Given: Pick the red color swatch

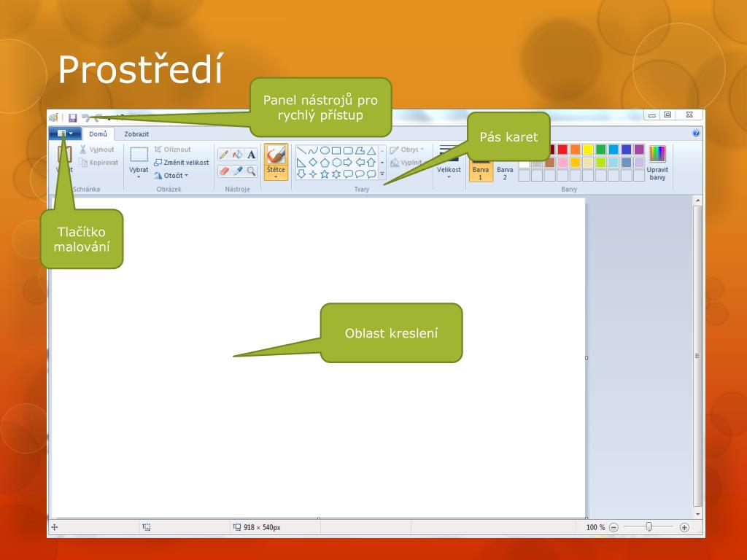Looking at the screenshot, I should click(x=563, y=149).
